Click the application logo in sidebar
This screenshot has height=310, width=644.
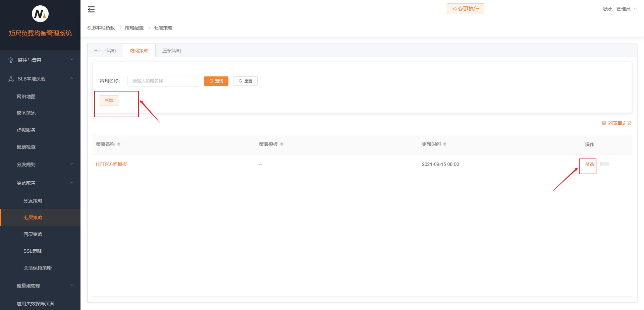pyautogui.click(x=40, y=14)
